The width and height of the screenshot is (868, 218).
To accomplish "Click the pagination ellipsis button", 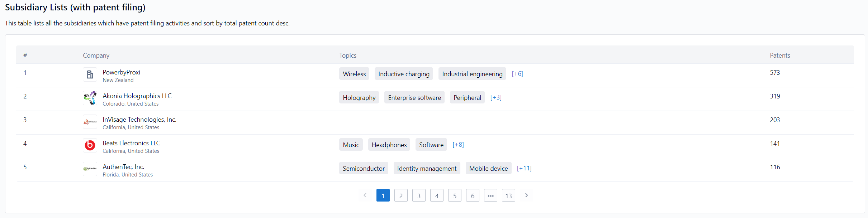I will point(490,196).
